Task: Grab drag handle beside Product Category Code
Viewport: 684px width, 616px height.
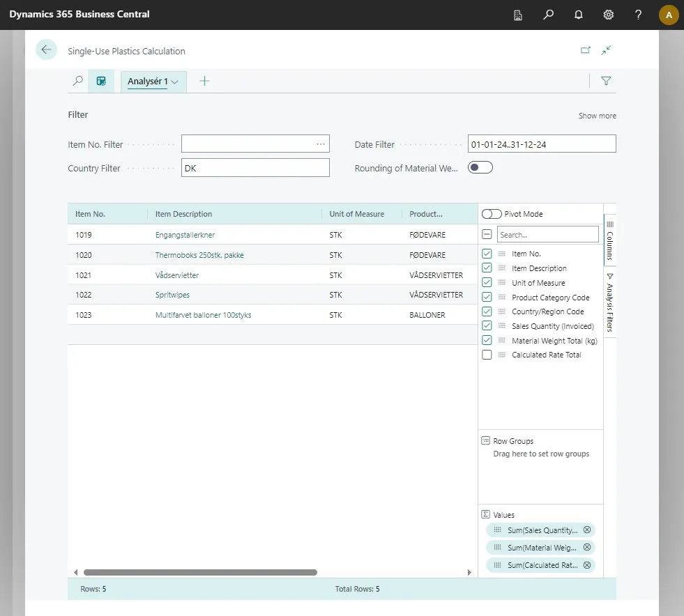Action: point(501,298)
